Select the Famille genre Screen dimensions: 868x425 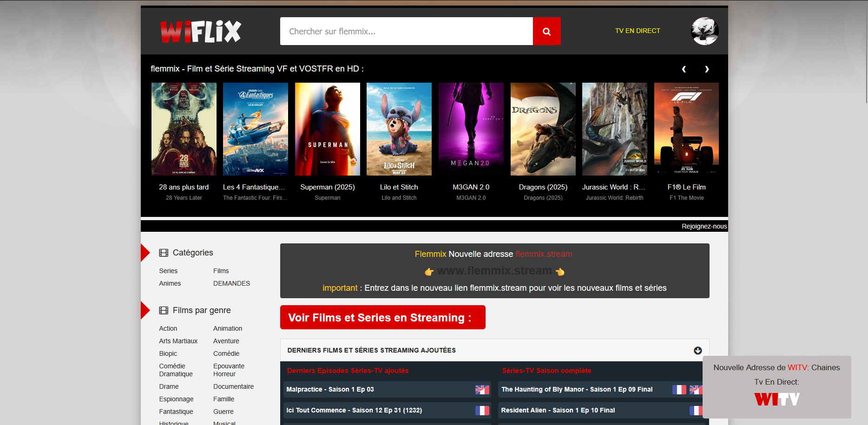point(224,399)
